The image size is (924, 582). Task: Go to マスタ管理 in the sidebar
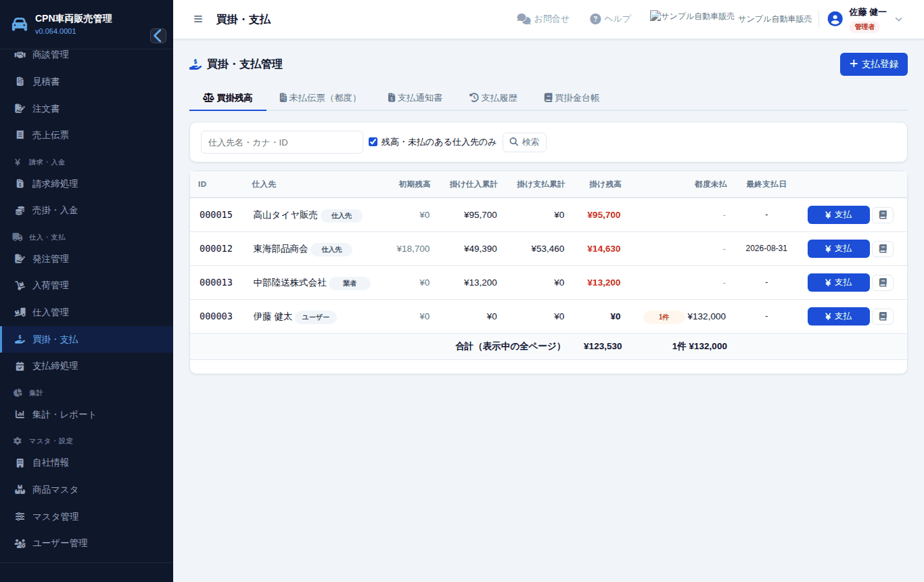(x=87, y=516)
